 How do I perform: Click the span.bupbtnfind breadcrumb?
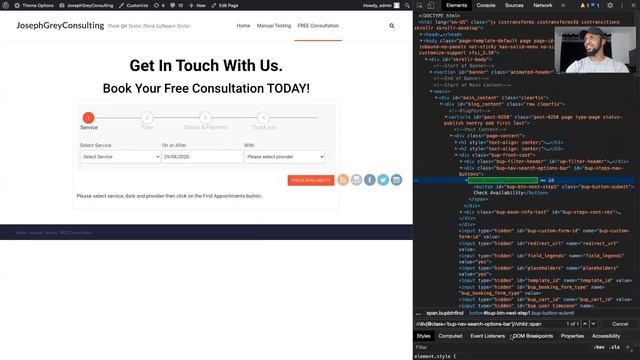click(445, 313)
